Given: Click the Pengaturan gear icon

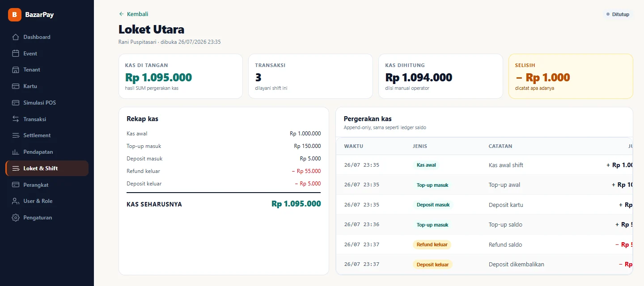Looking at the screenshot, I should tap(16, 218).
